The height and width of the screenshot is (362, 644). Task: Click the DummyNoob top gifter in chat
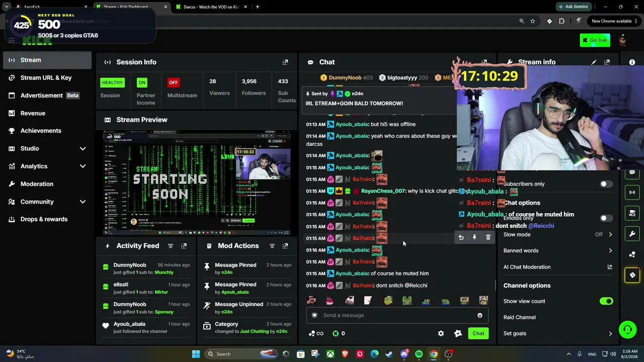(x=345, y=78)
